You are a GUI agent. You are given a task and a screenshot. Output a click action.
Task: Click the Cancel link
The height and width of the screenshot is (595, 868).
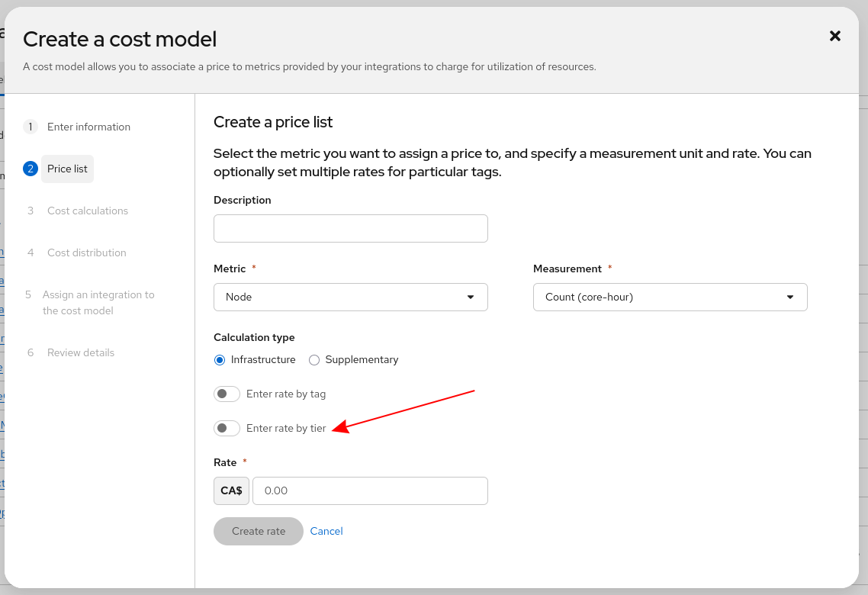click(326, 531)
